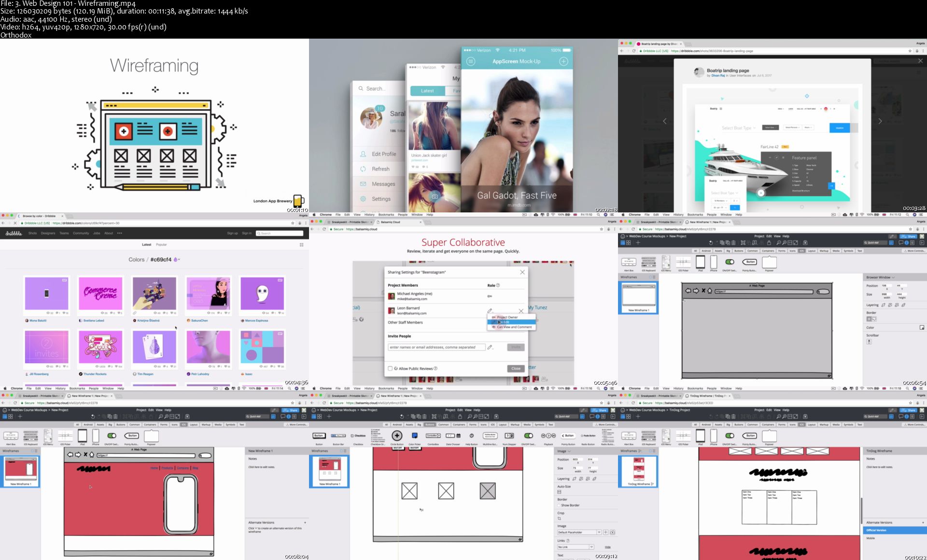This screenshot has width=927, height=560.
Task: Click More Controls in the 00:06:54 frame
Action: tap(915, 251)
